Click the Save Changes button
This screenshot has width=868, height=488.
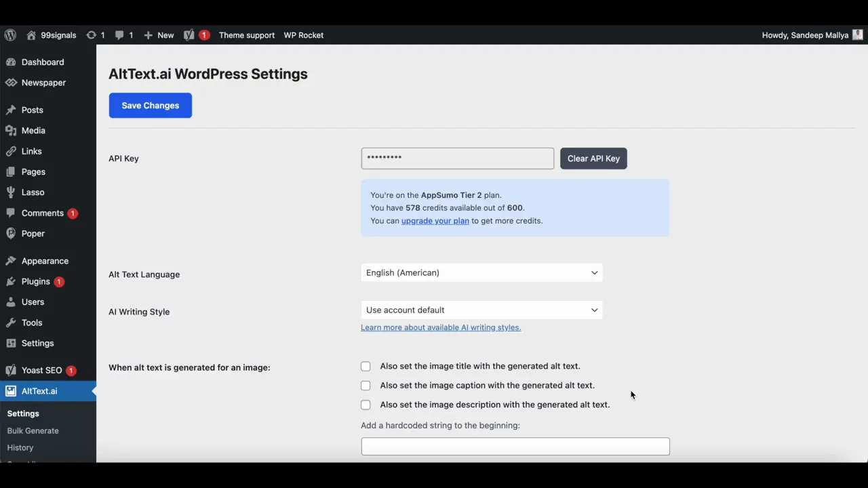(150, 105)
